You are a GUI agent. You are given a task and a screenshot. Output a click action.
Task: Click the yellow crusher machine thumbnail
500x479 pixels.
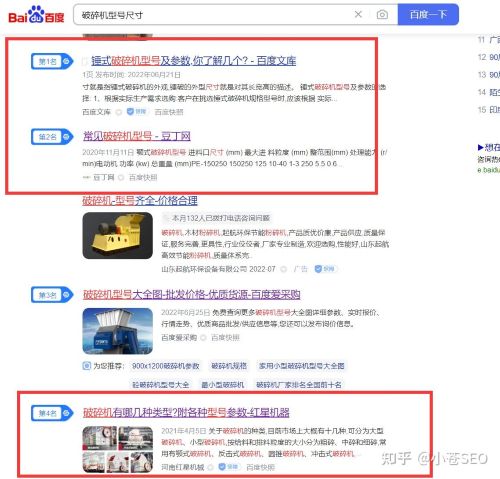(118, 235)
